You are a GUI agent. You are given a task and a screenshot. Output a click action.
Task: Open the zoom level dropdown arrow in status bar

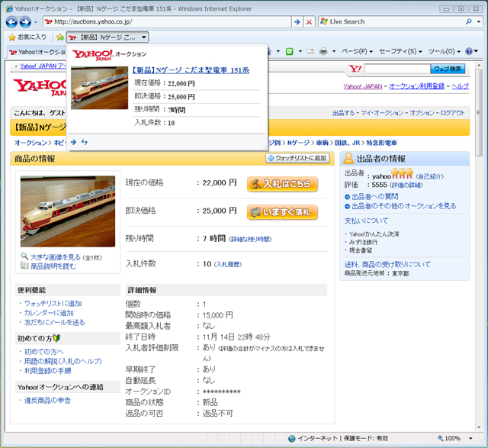(470, 438)
